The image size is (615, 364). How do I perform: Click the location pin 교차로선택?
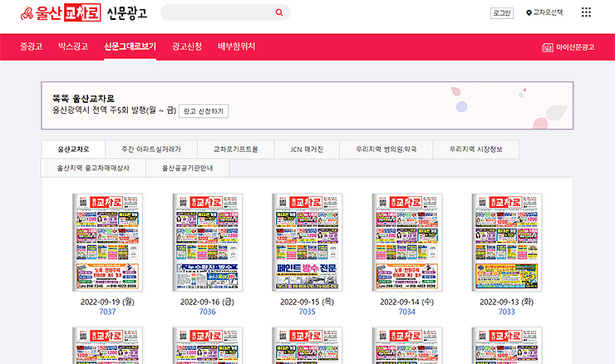point(544,12)
